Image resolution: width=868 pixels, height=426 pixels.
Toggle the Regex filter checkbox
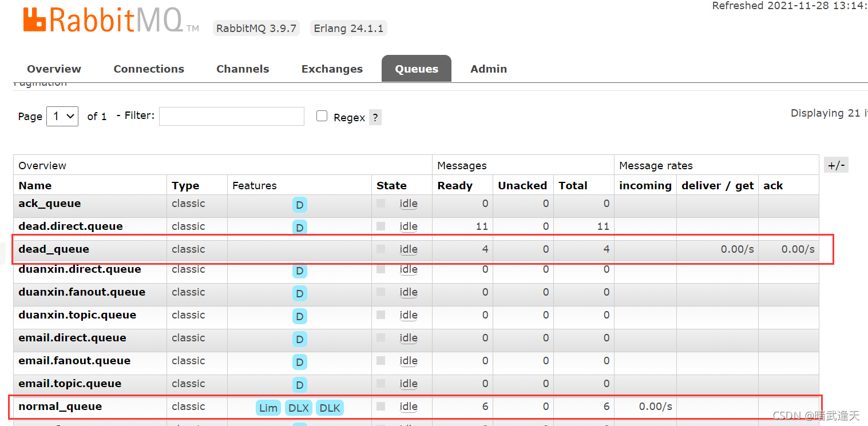tap(322, 116)
